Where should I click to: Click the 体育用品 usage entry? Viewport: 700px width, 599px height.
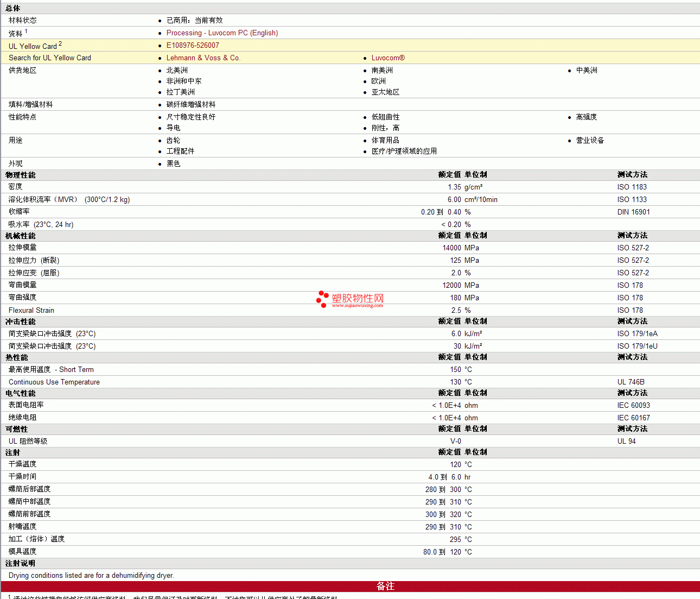[x=385, y=140]
